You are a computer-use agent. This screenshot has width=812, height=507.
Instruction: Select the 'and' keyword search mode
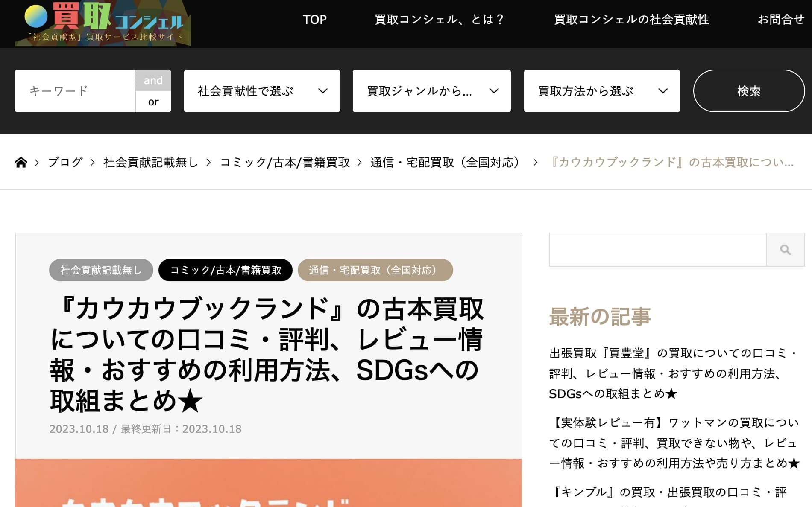(x=153, y=80)
